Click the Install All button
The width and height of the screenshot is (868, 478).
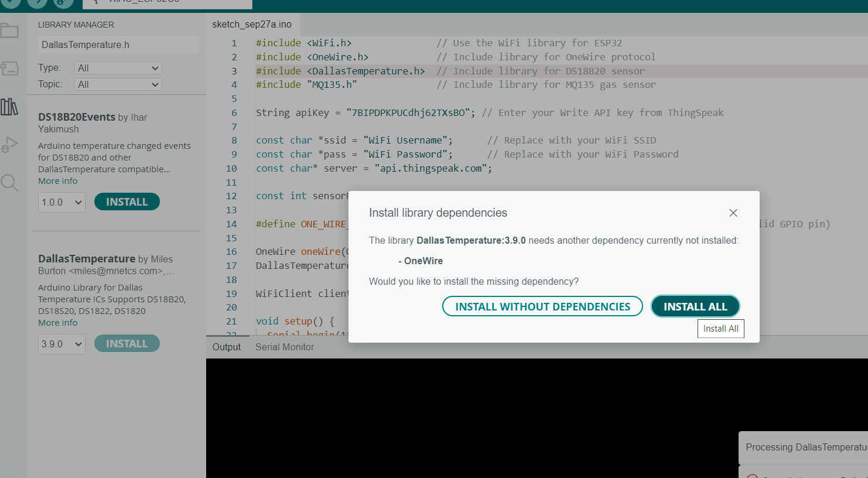pyautogui.click(x=695, y=306)
